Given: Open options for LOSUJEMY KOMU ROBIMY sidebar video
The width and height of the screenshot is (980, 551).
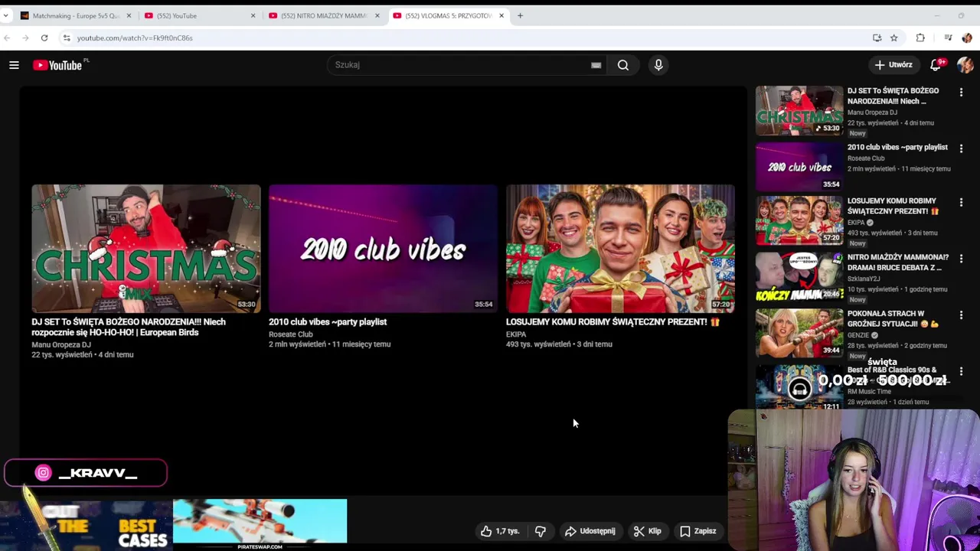Looking at the screenshot, I should click(961, 203).
